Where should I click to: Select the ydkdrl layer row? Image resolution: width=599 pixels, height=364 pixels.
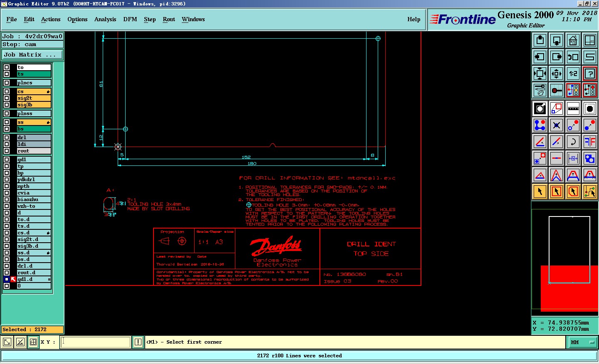point(34,180)
